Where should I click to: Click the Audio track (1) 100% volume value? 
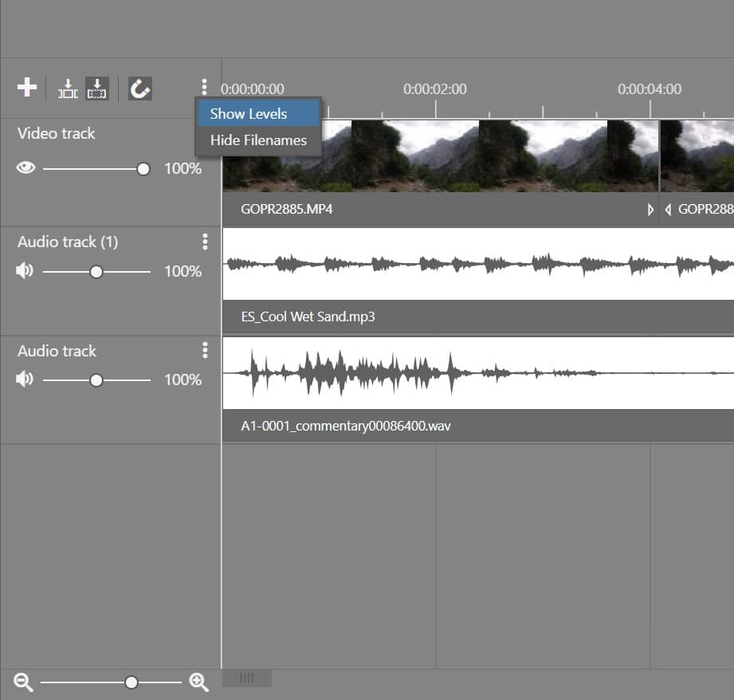[183, 271]
